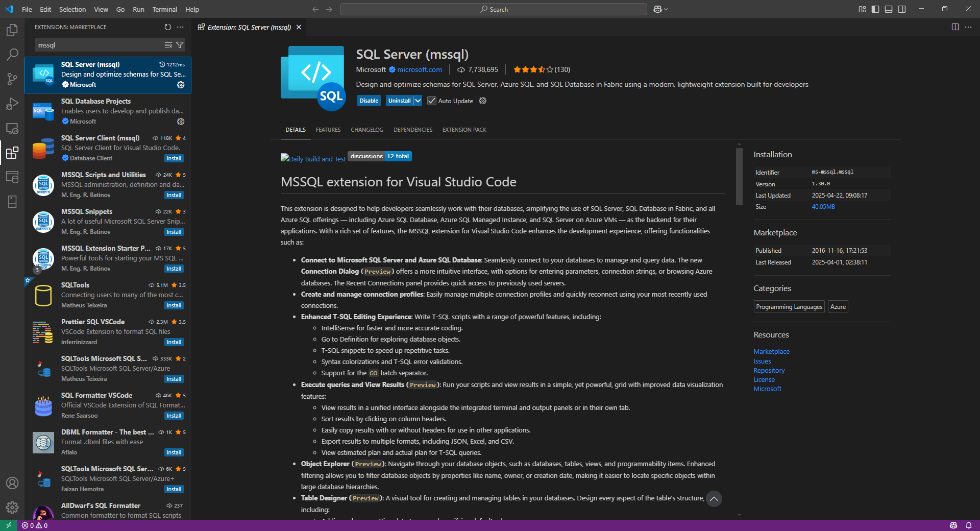
Task: Open the Issues resource link
Action: [762, 361]
